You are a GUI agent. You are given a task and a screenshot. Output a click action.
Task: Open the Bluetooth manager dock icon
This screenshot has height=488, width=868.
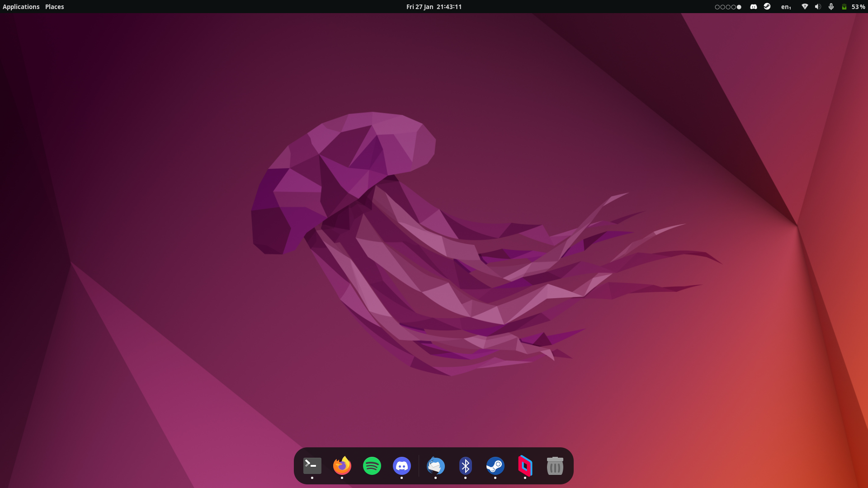465,466
